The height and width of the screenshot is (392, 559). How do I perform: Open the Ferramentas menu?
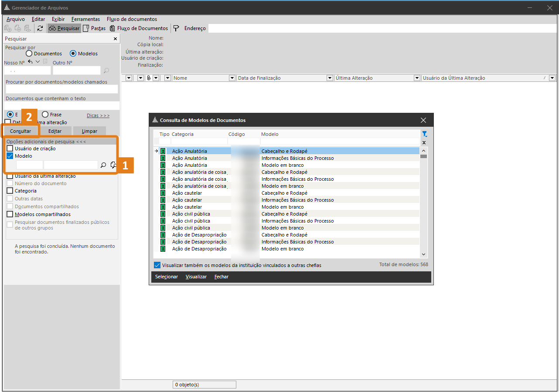point(85,19)
